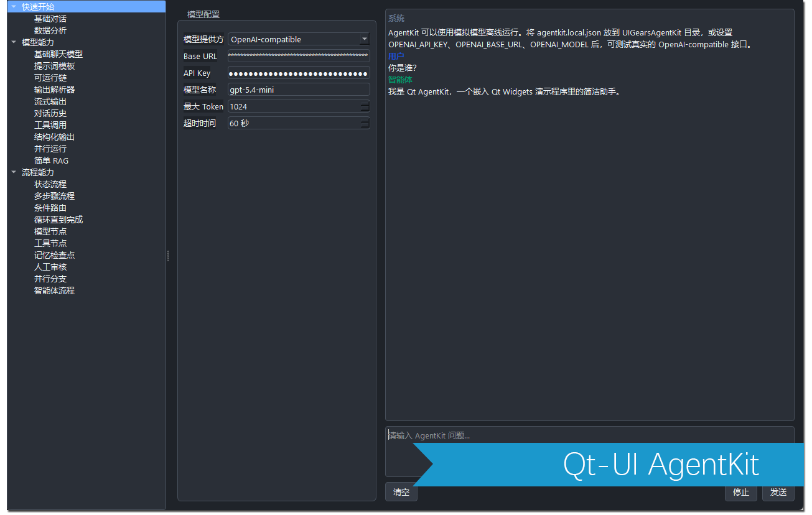Image resolution: width=812 pixels, height=515 pixels.
Task: Open the 条件路由 example
Action: [x=50, y=208]
